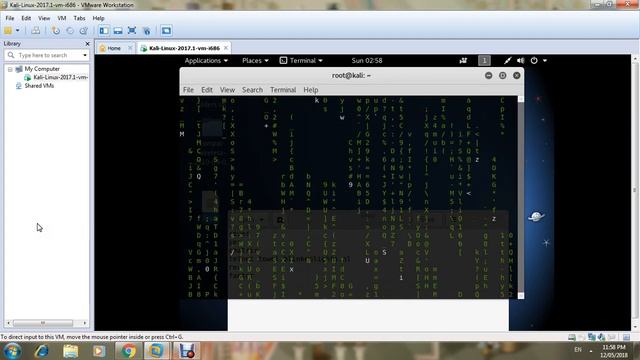This screenshot has height=360, width=640.
Task: Minimize the root@kali terminal window
Action: tap(489, 76)
